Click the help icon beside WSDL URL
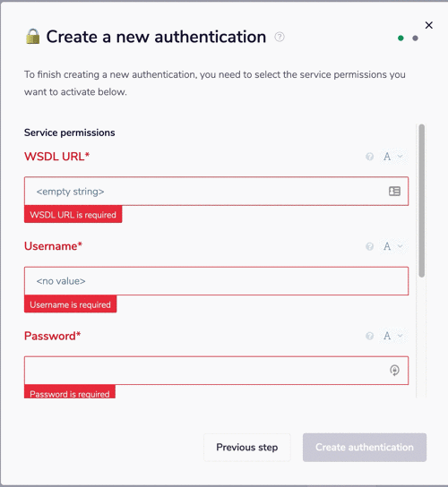 tap(369, 157)
